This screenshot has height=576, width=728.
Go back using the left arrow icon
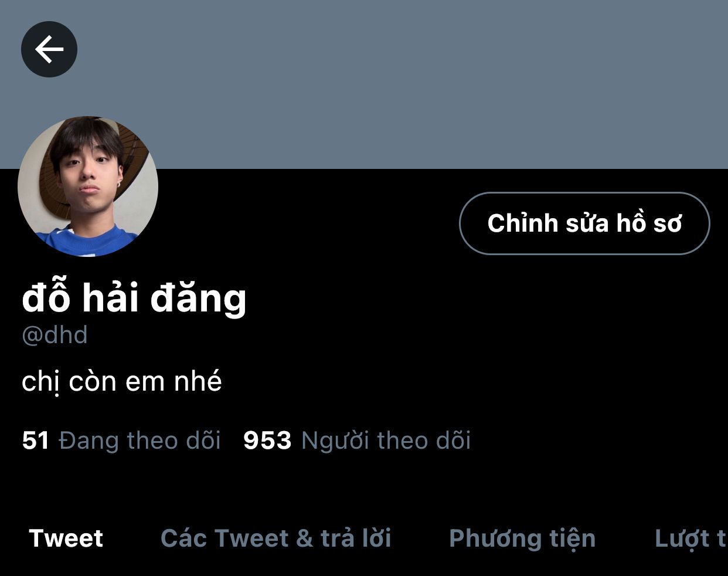49,49
